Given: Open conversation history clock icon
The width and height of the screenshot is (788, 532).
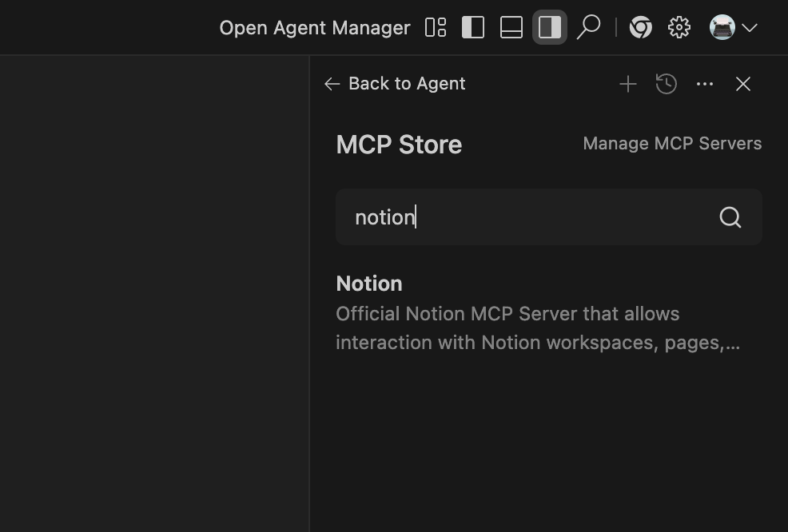Looking at the screenshot, I should tap(667, 84).
